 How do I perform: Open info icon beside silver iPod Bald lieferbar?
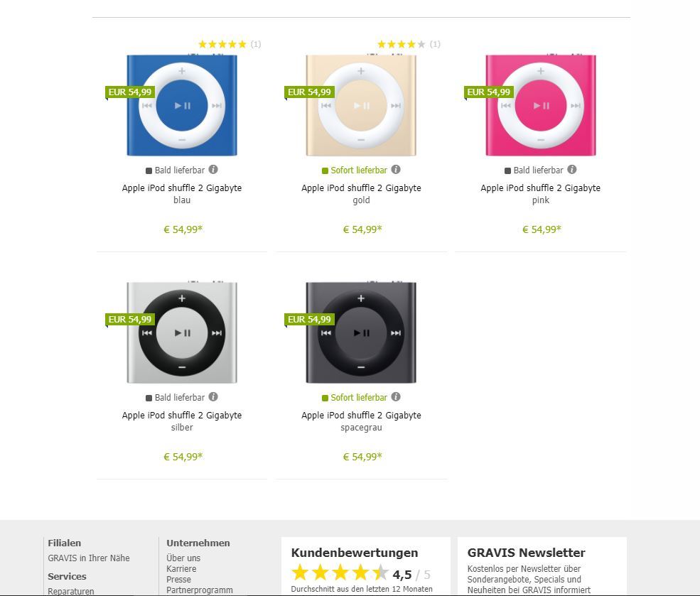pos(213,396)
